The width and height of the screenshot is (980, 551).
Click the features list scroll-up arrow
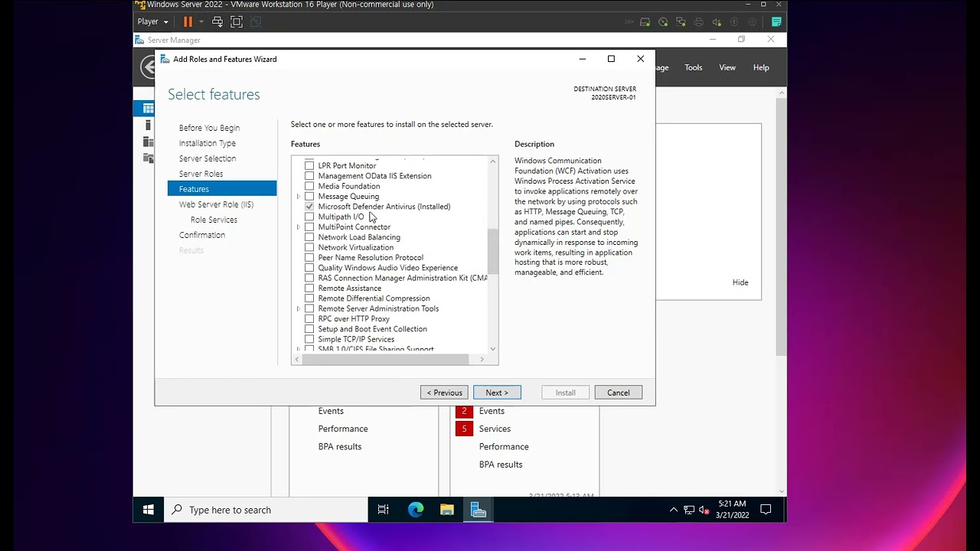tap(493, 161)
